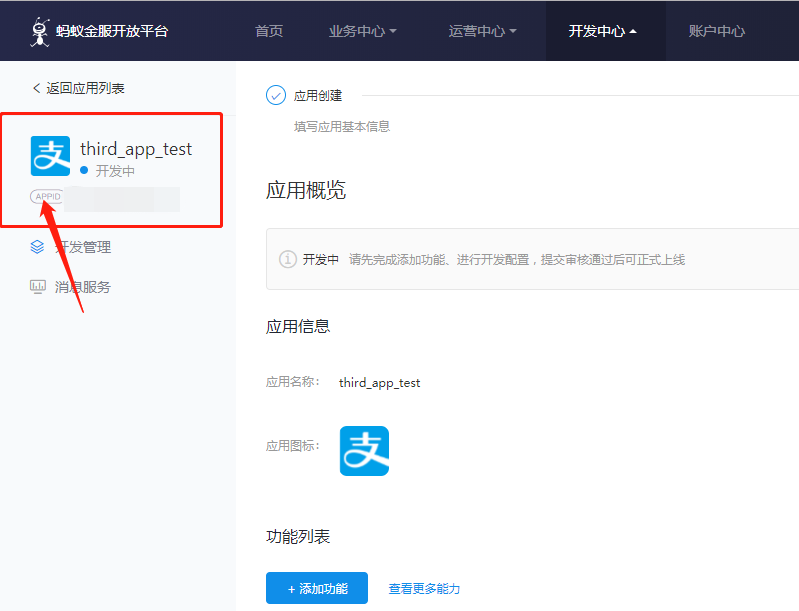
Task: Click the Alipay app icon in sidebar
Action: [x=50, y=156]
